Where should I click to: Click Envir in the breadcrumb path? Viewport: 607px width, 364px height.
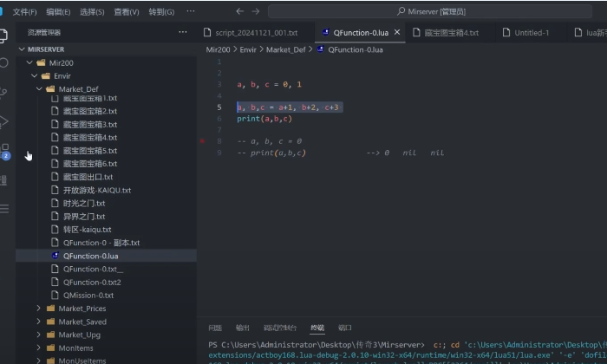click(x=247, y=49)
